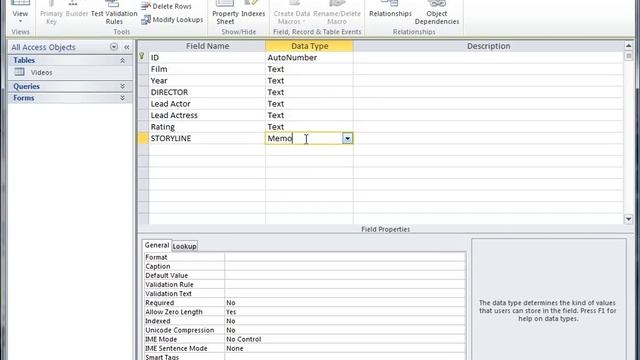Open the Videos table in navigation pane
This screenshot has height=360, width=640.
tap(41, 72)
